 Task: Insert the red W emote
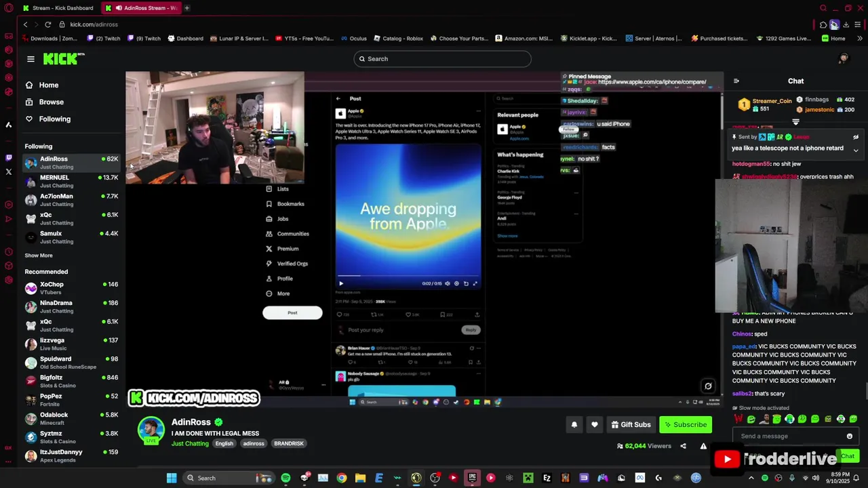point(738,419)
